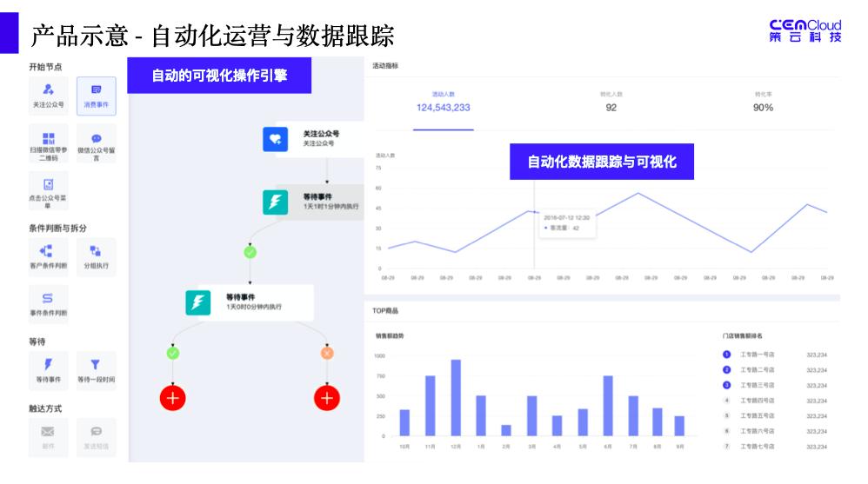Click green check circle below first 等待事件 node
The image size is (868, 484).
(x=250, y=252)
